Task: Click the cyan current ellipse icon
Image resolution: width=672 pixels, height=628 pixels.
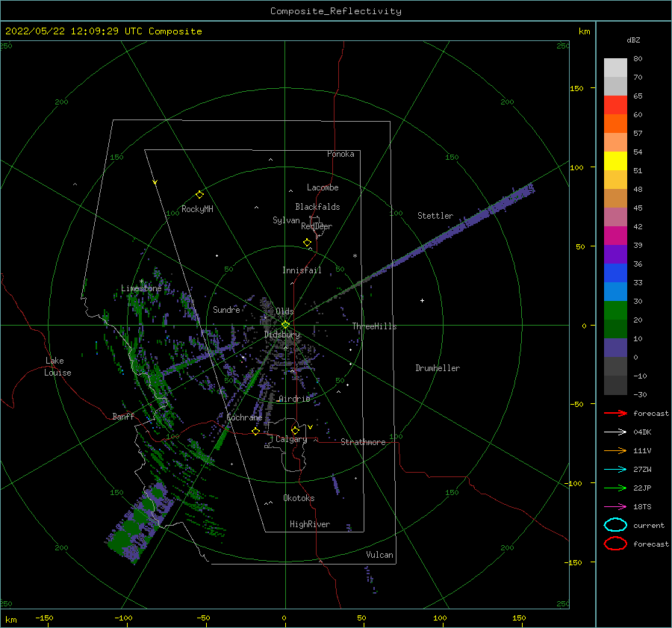Action: (x=615, y=525)
